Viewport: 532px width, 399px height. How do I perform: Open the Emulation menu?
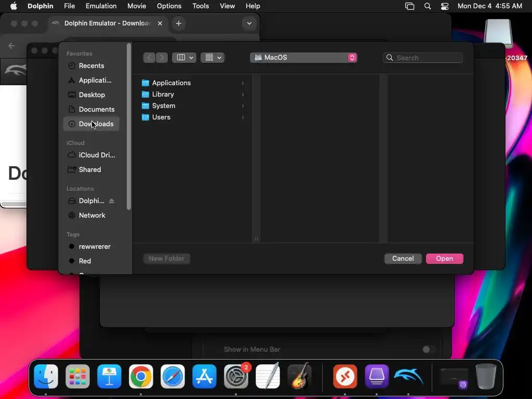click(x=101, y=6)
